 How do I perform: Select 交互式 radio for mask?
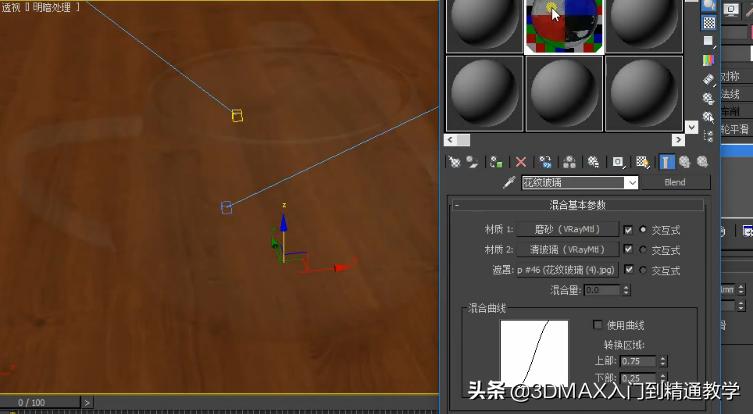pos(643,270)
